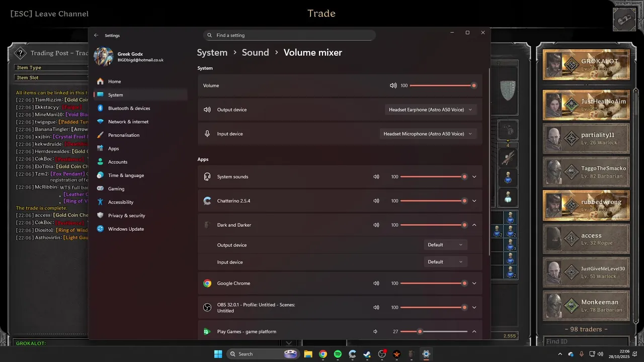Viewport: 644px width, 362px height.
Task: Open Network & internet settings
Action: (140, 122)
